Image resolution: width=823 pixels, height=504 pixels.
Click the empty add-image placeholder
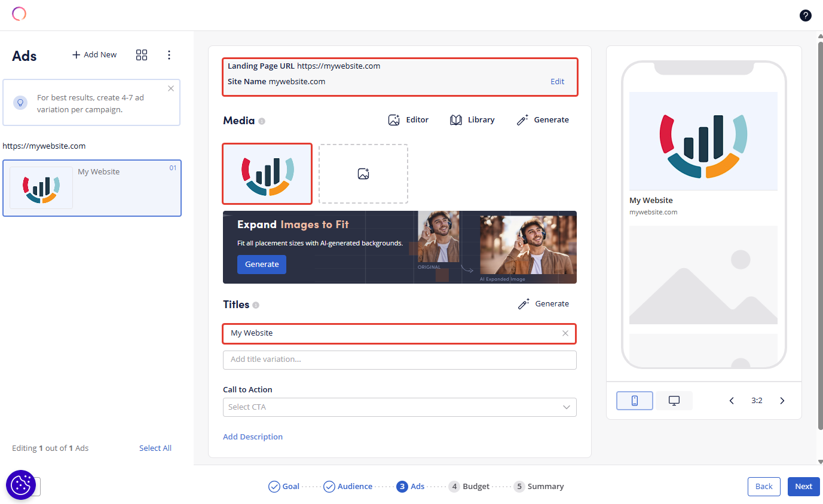[x=363, y=174]
